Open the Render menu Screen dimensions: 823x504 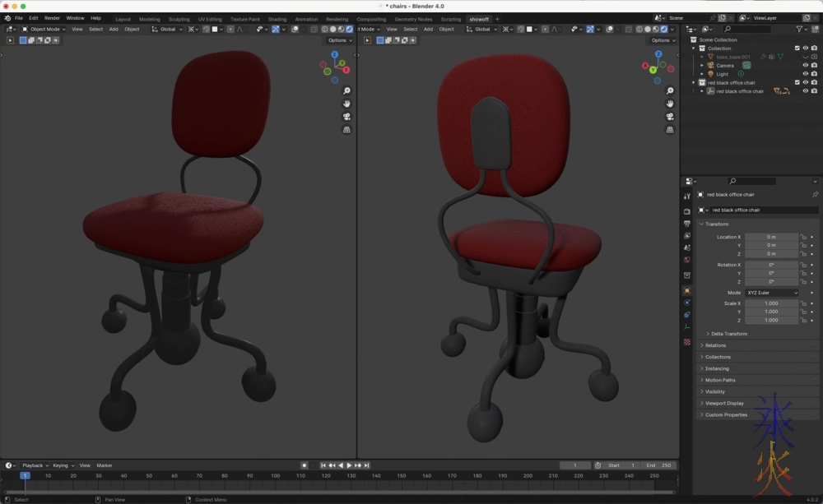[52, 18]
